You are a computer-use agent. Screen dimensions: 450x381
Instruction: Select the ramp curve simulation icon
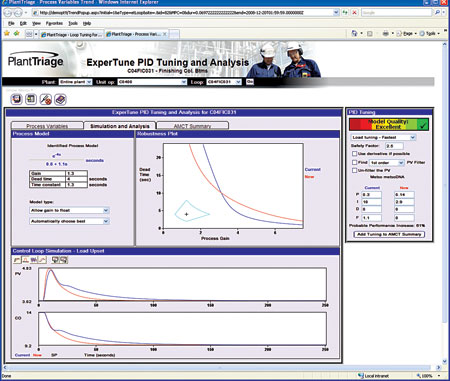42,260
